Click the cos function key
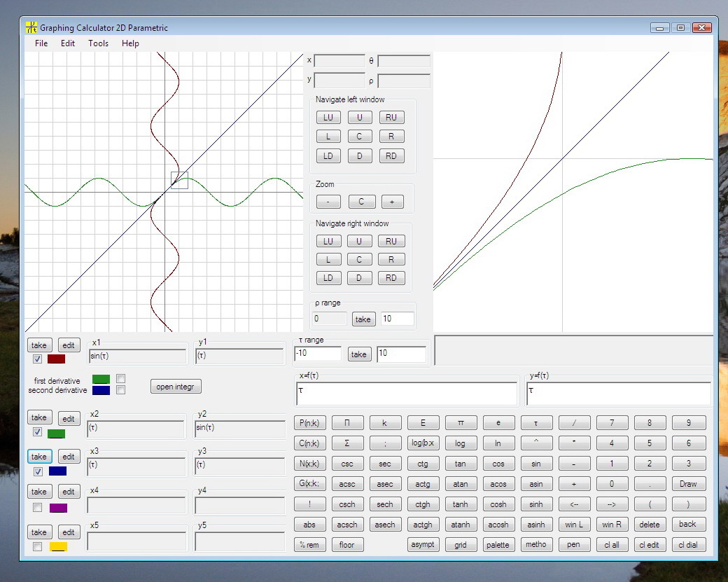 point(498,464)
